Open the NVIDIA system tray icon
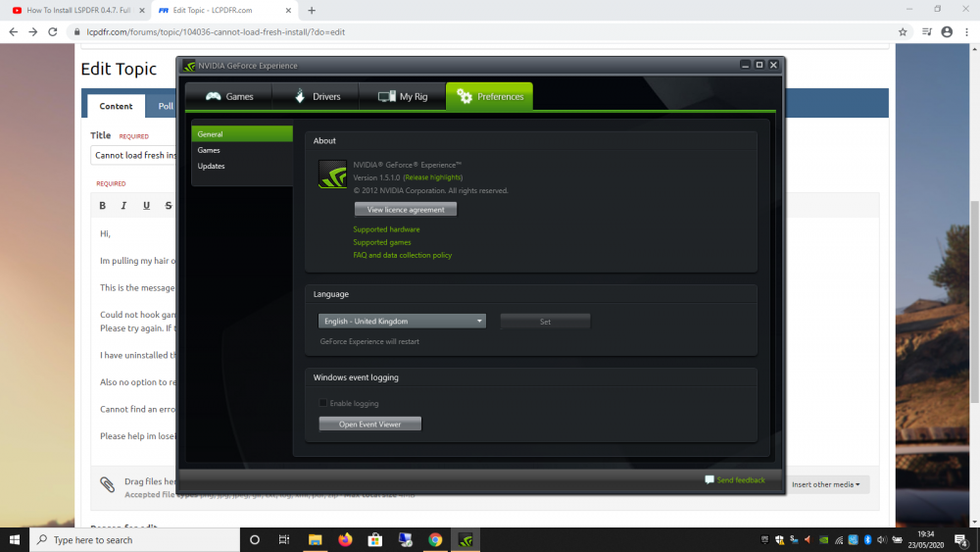Screen dimensions: 980x552 coord(824,539)
